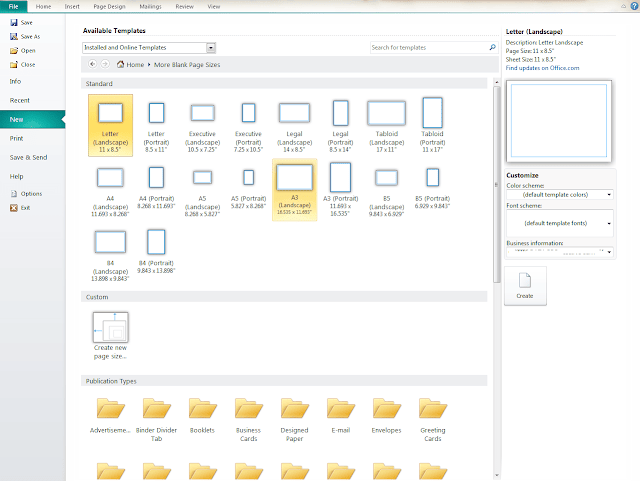
Task: Expand Installed and Online Templates dropdown
Action: pyautogui.click(x=211, y=48)
